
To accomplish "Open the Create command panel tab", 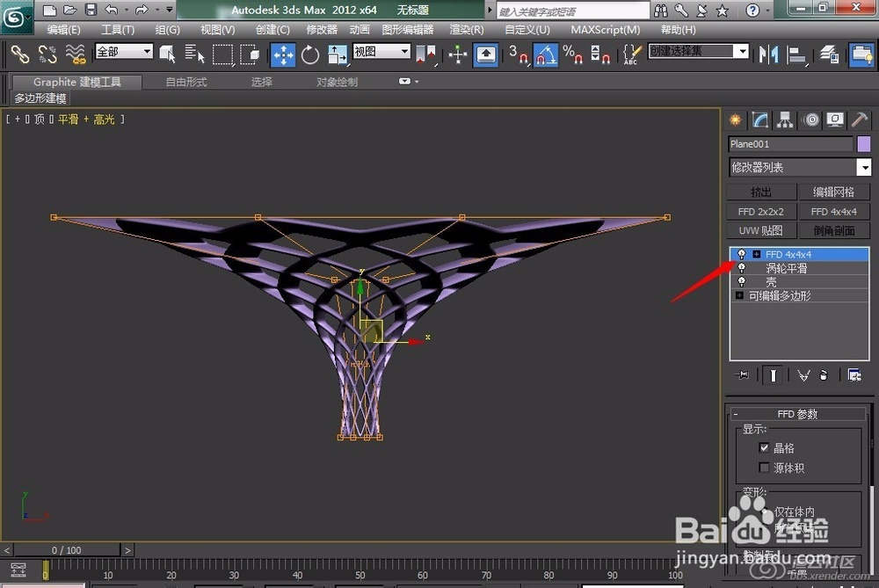I will pyautogui.click(x=735, y=120).
